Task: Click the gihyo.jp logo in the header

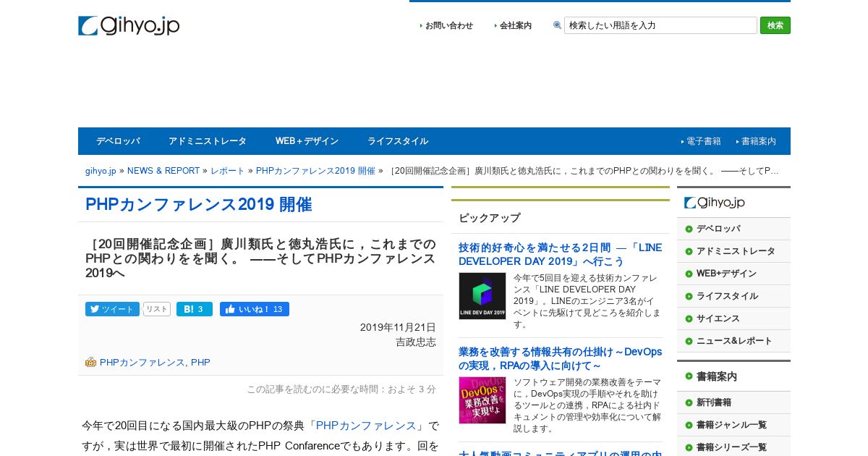Action: [129, 26]
